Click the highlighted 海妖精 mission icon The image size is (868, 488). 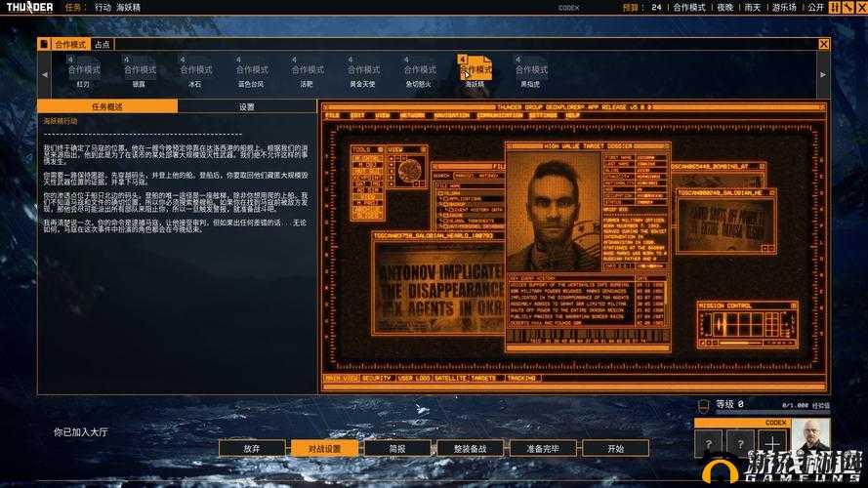tap(475, 70)
